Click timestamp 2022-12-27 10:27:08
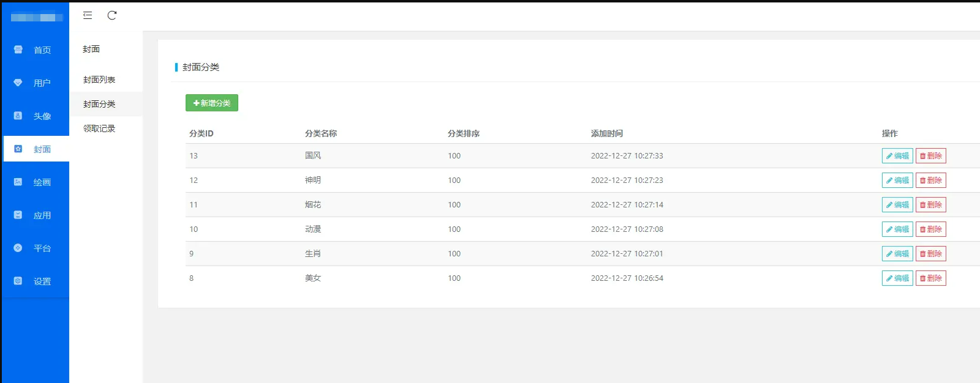Image resolution: width=980 pixels, height=383 pixels. pos(627,229)
